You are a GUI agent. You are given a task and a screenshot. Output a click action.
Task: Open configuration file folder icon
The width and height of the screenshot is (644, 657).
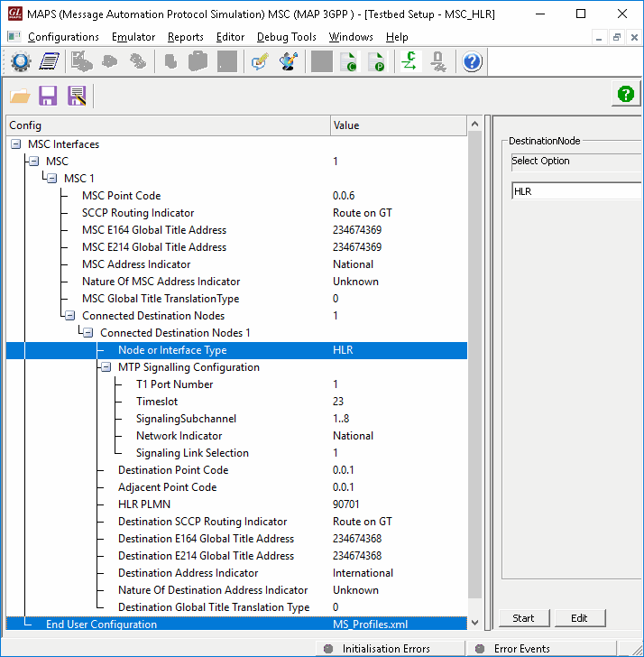click(20, 96)
